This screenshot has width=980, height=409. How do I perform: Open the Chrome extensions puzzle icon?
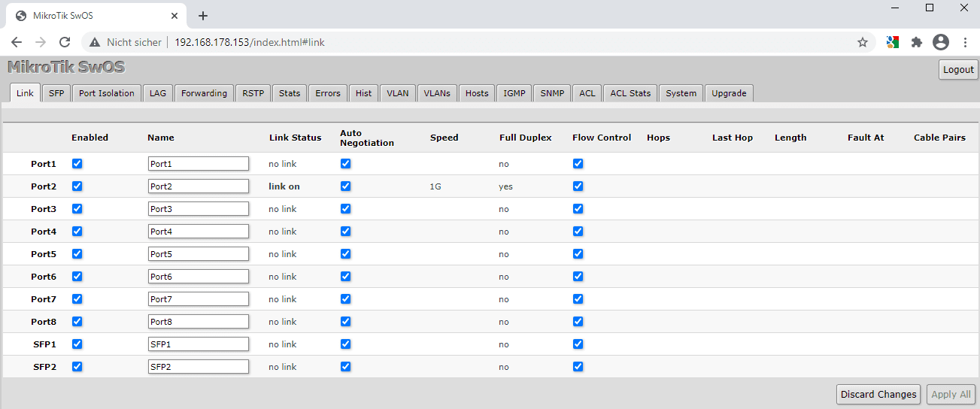coord(916,43)
